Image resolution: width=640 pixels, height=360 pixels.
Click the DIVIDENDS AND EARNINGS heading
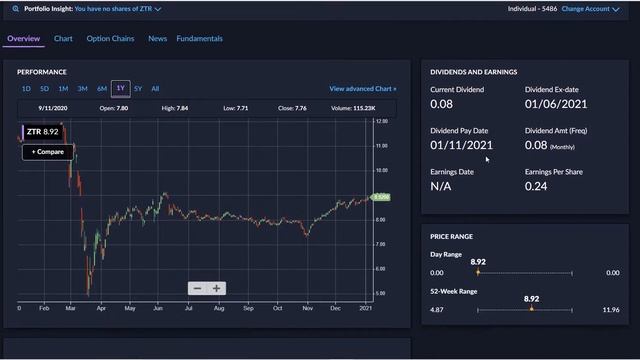(473, 72)
